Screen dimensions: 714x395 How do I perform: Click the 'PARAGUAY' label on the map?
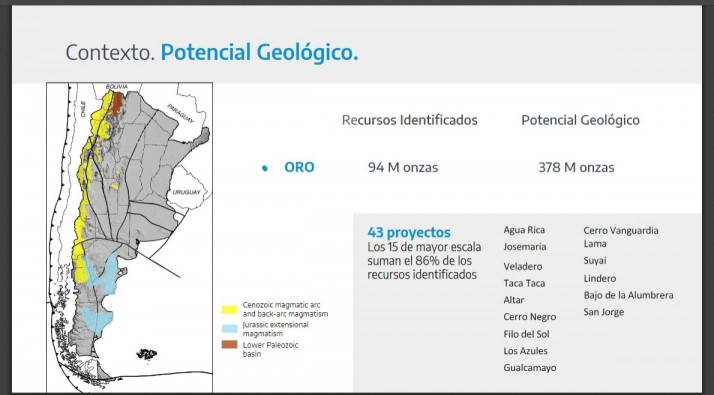pos(180,113)
